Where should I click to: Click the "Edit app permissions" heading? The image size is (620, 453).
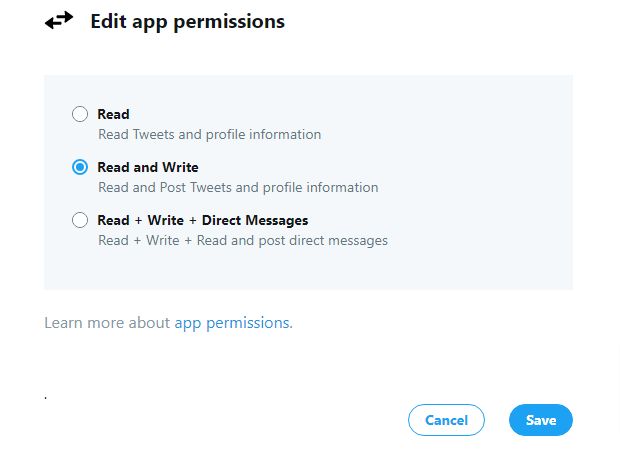click(187, 21)
